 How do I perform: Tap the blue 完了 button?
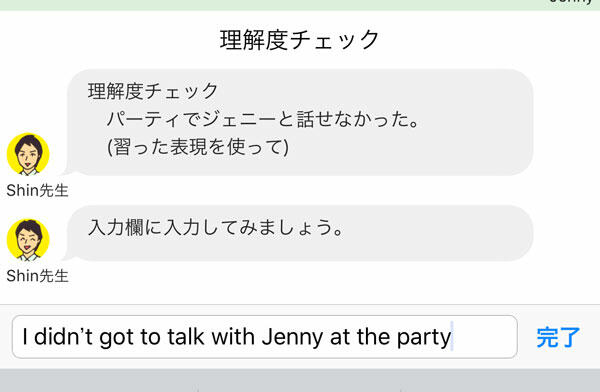coord(558,337)
